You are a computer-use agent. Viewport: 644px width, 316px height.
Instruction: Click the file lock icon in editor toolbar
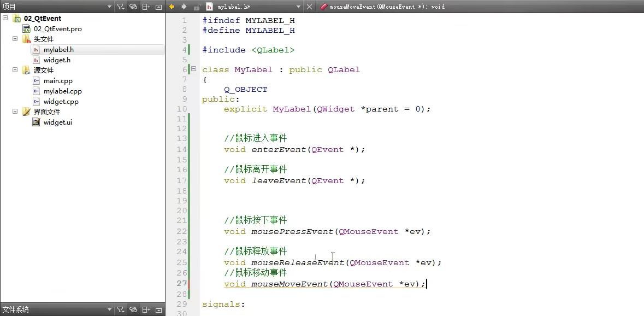pyautogui.click(x=197, y=7)
